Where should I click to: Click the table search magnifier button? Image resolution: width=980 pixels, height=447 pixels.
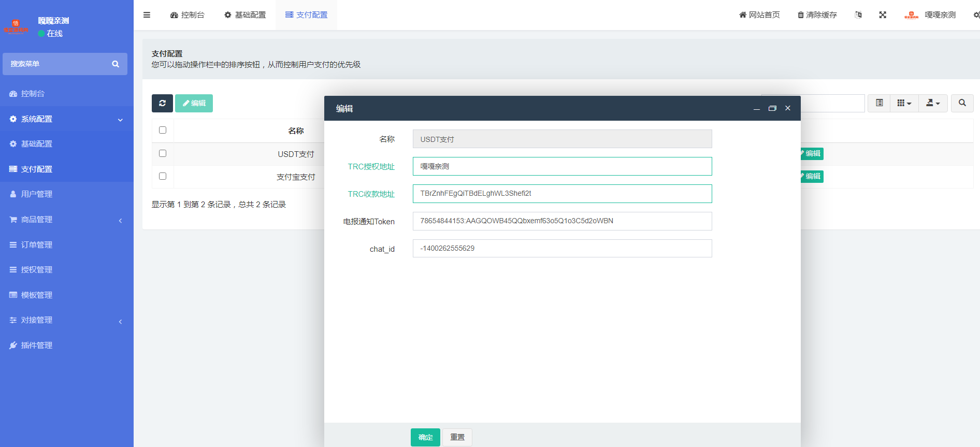(962, 103)
